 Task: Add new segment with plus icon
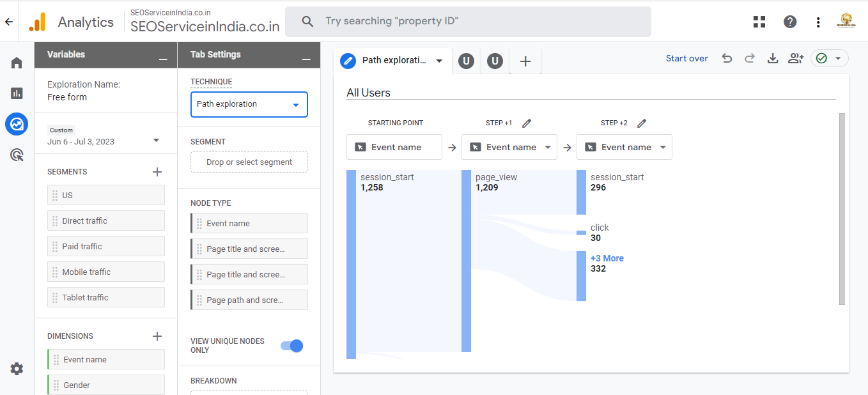tap(157, 172)
